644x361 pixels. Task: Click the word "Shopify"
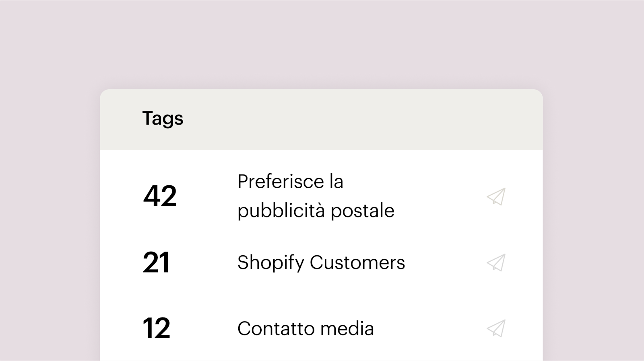270,263
